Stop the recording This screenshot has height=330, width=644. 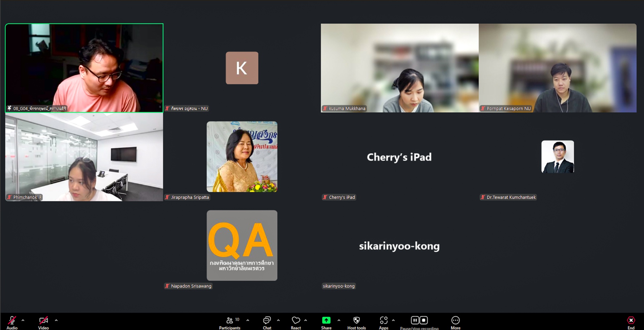click(424, 320)
